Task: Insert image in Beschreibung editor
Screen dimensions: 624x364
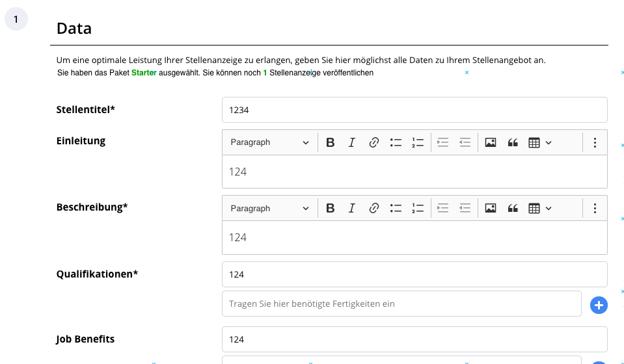Action: tap(491, 208)
